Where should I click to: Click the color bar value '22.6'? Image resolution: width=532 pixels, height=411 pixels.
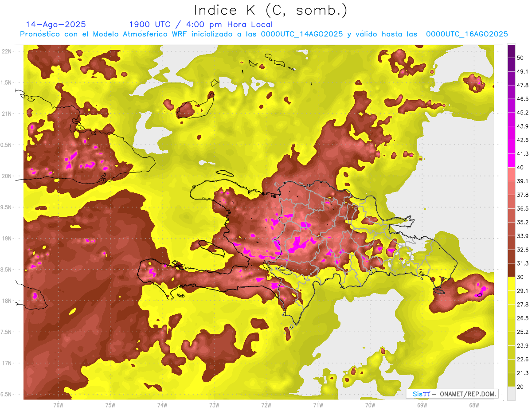click(x=523, y=360)
